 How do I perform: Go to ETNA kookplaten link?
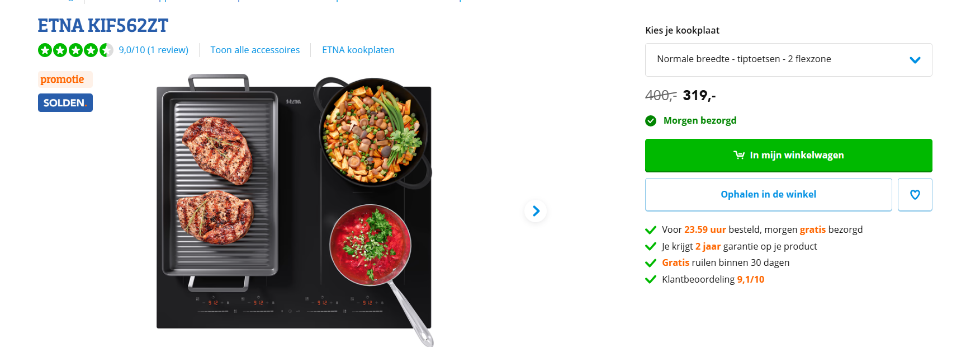point(358,50)
